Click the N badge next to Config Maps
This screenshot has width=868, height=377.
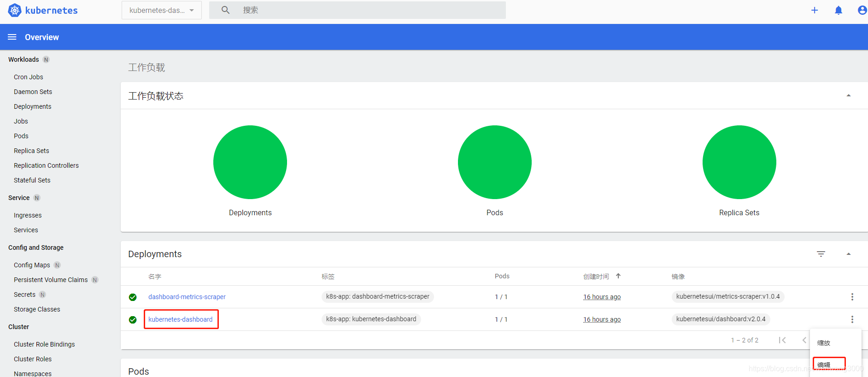(57, 265)
